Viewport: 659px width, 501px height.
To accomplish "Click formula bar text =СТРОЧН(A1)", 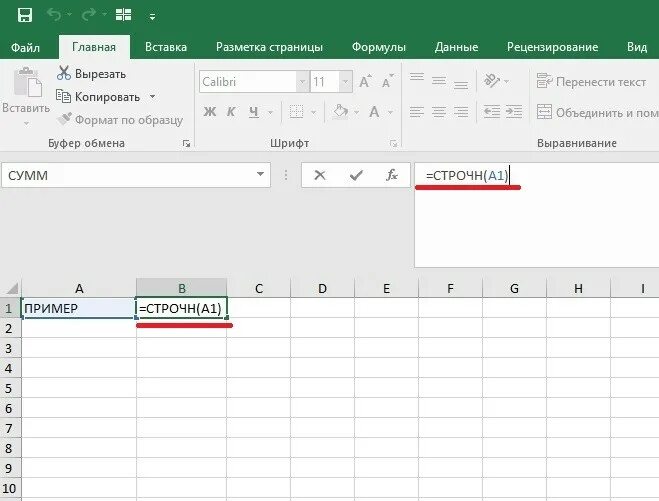I will coord(467,175).
